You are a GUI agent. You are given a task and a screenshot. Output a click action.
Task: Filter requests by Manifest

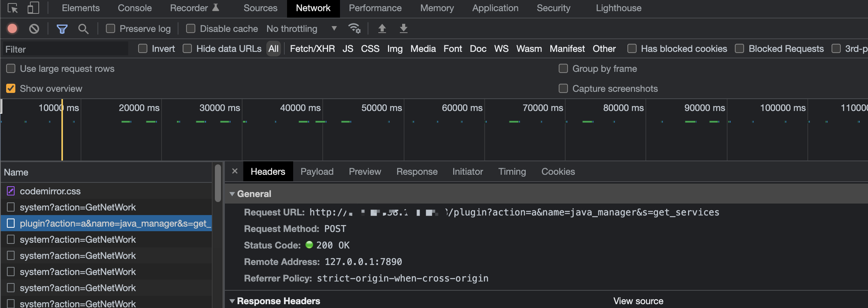pos(567,49)
